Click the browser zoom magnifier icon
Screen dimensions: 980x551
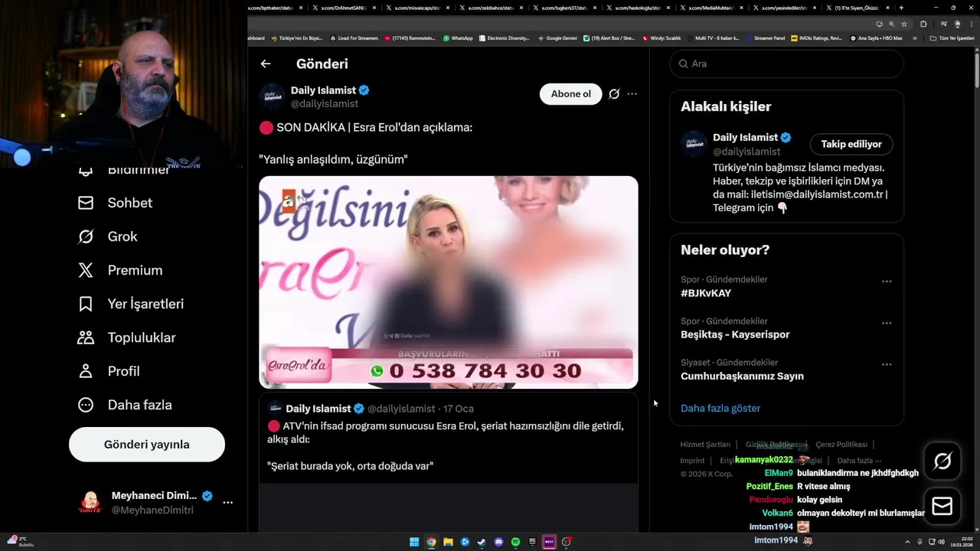click(x=890, y=24)
